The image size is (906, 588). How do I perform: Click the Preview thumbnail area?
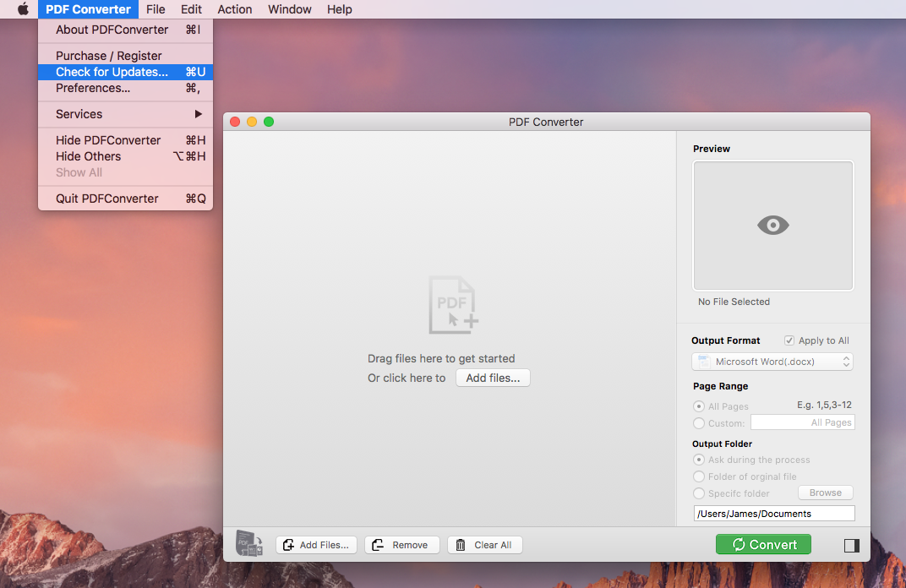(773, 226)
